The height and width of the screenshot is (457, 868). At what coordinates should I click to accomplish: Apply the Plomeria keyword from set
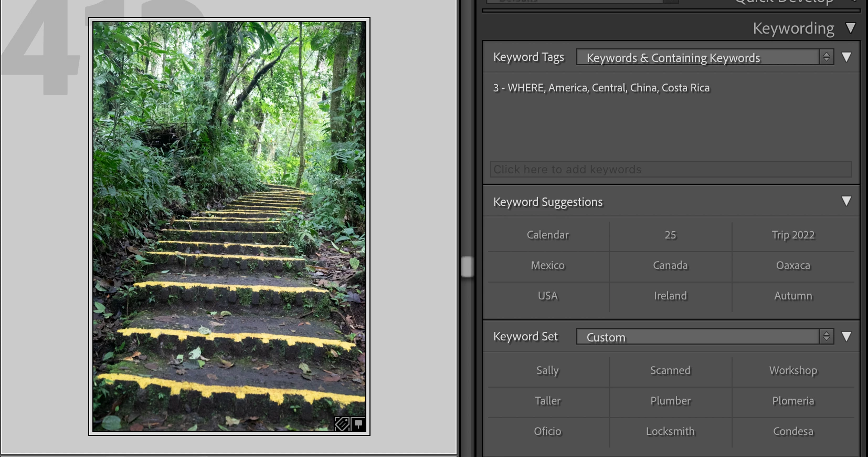(x=793, y=401)
